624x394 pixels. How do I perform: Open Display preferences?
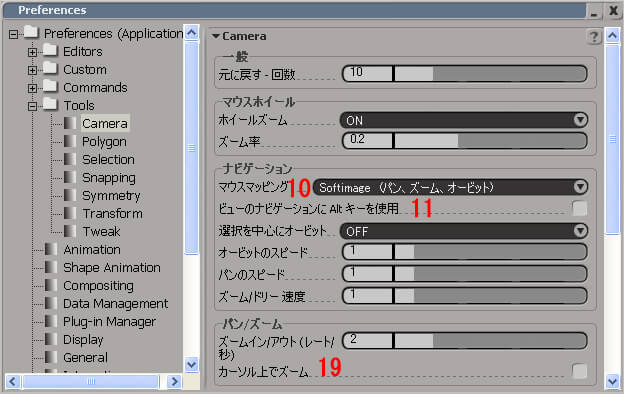pyautogui.click(x=83, y=339)
